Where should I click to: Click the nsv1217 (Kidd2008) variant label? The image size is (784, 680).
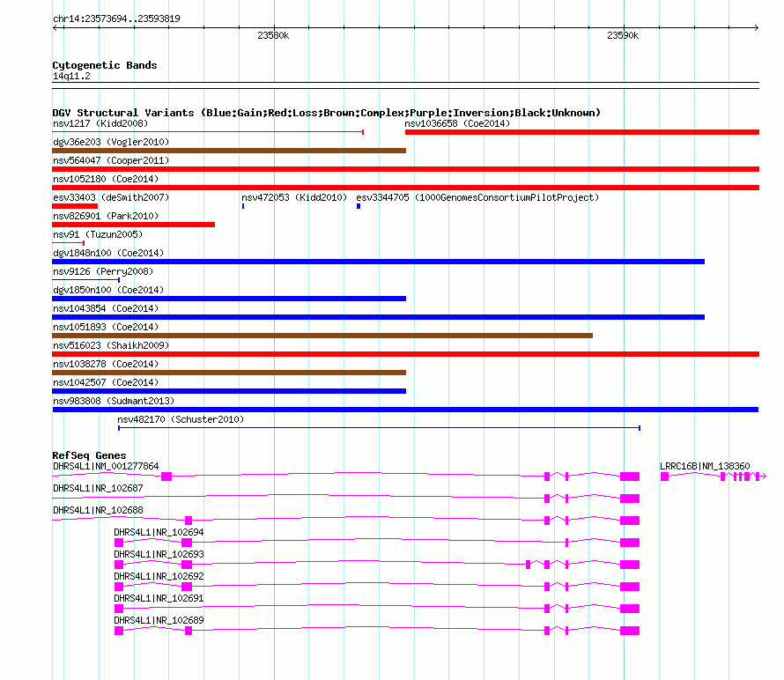100,123
